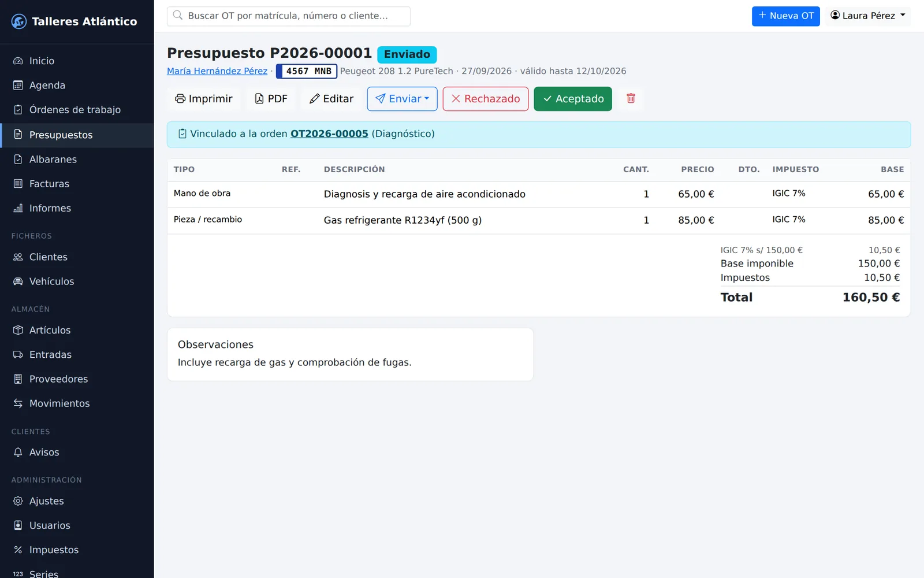Open linked order OT2026-00005
Image resolution: width=924 pixels, height=578 pixels.
pos(329,134)
